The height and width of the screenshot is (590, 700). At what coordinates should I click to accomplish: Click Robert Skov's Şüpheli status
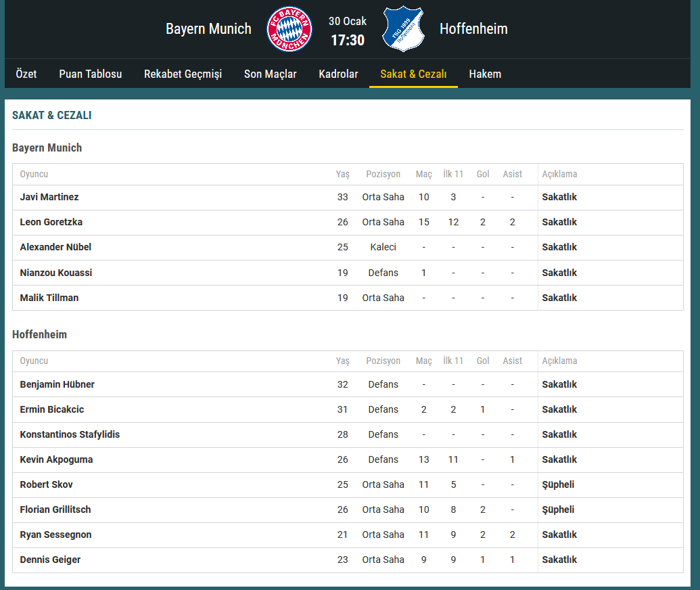(558, 484)
